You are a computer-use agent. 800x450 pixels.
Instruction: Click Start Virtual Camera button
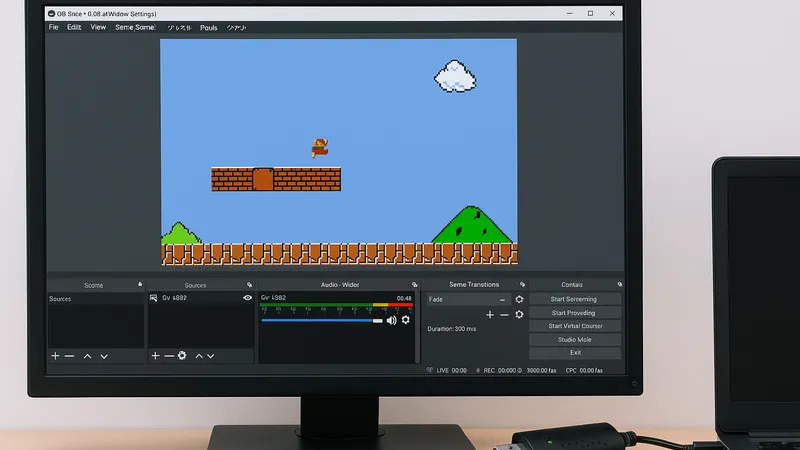(x=574, y=326)
